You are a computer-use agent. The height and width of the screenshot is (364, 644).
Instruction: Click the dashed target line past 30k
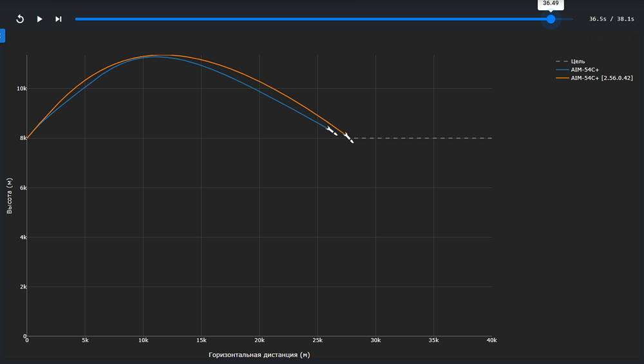click(423, 138)
